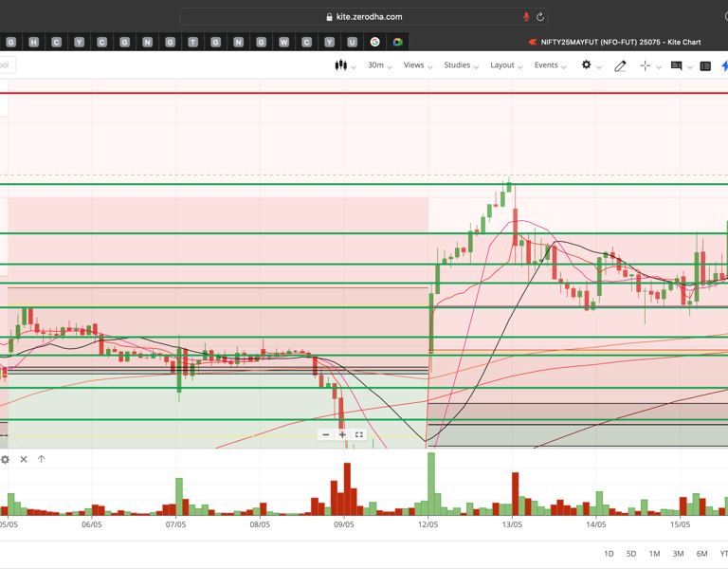Open the Events dropdown menu

550,65
